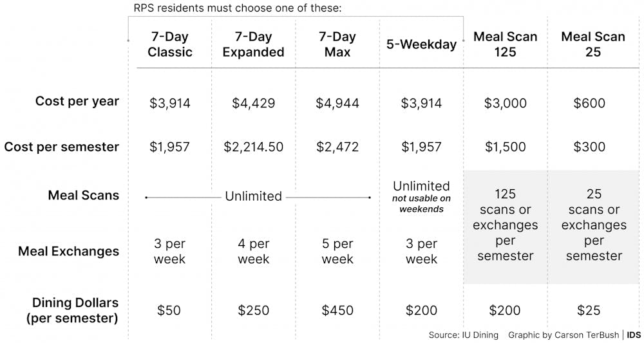Select the 7-Day Expanded plan header

point(253,44)
